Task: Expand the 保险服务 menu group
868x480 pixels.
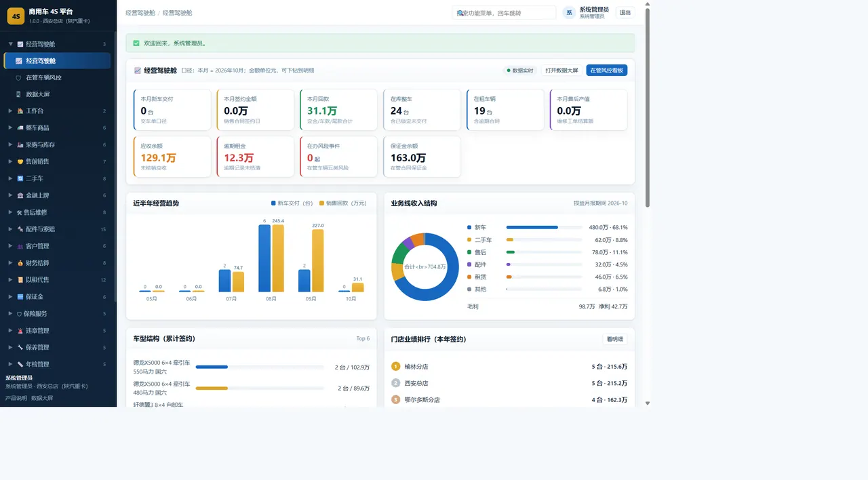Action: click(10, 313)
